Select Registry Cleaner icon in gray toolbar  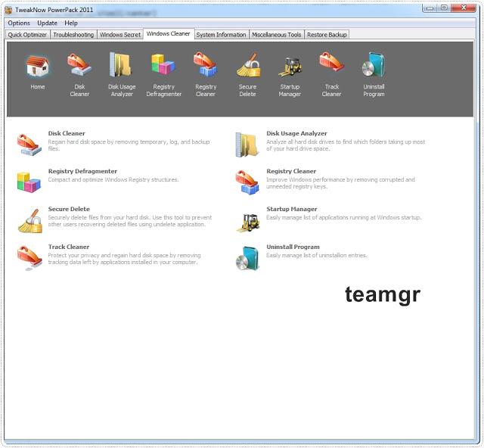[x=206, y=64]
